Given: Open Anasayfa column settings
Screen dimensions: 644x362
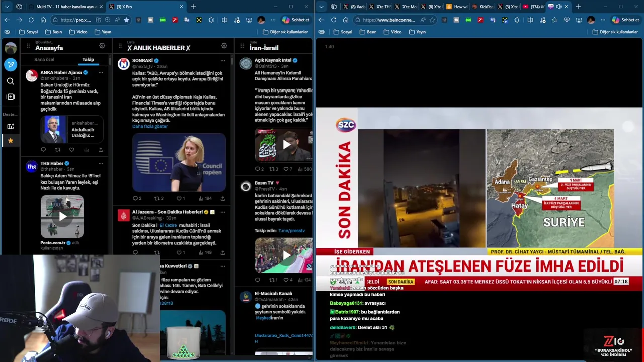Looking at the screenshot, I should tap(102, 46).
